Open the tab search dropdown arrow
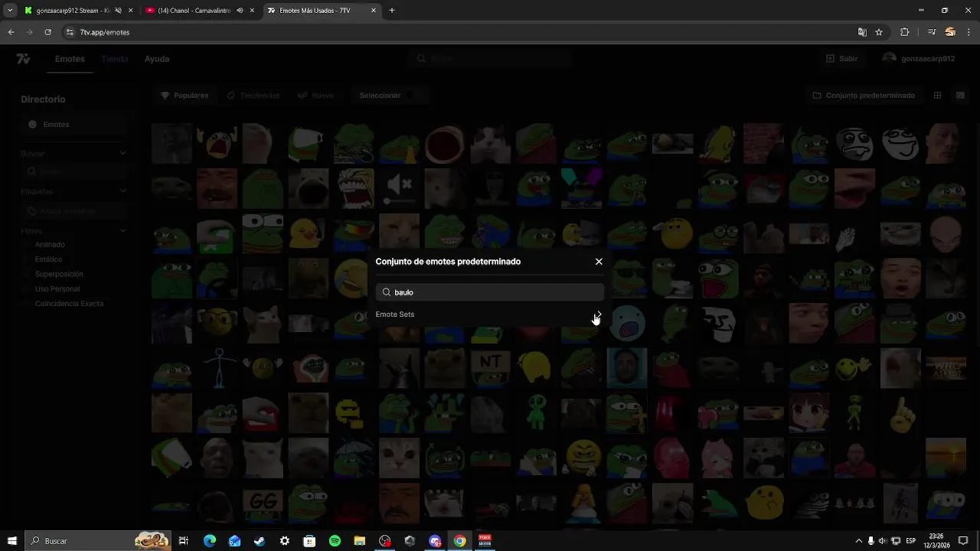This screenshot has width=980, height=551. pyautogui.click(x=10, y=11)
